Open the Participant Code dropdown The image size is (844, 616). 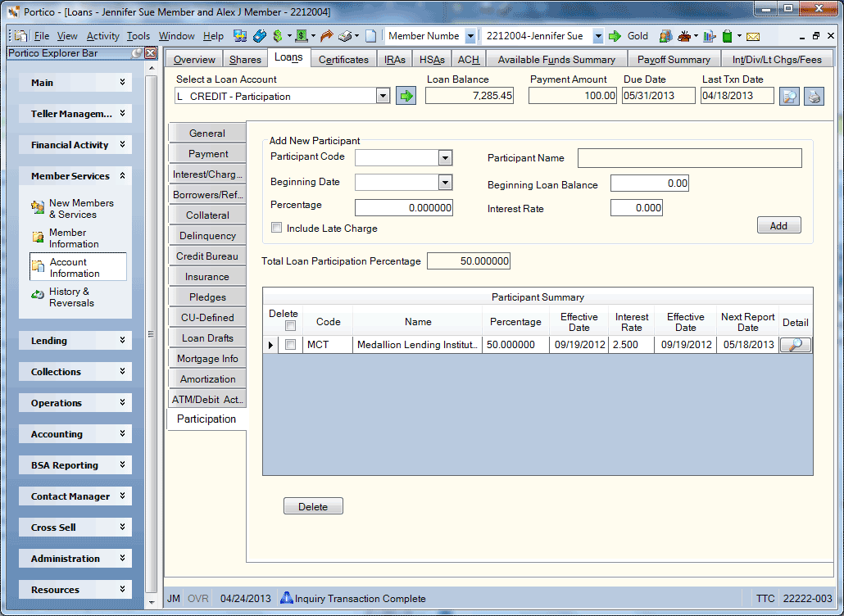coord(445,157)
